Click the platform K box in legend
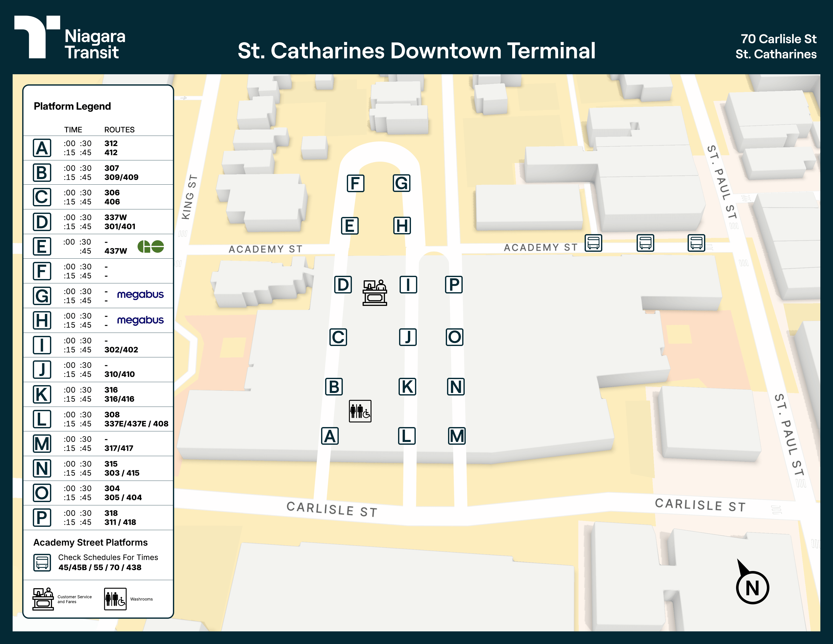The image size is (833, 644). click(x=42, y=394)
